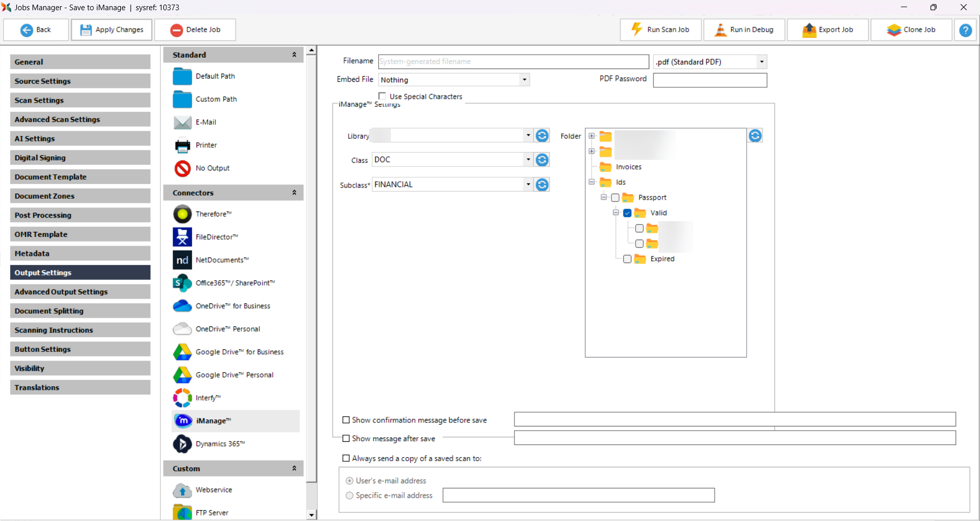Select Specific e-mail address radio button

[350, 495]
